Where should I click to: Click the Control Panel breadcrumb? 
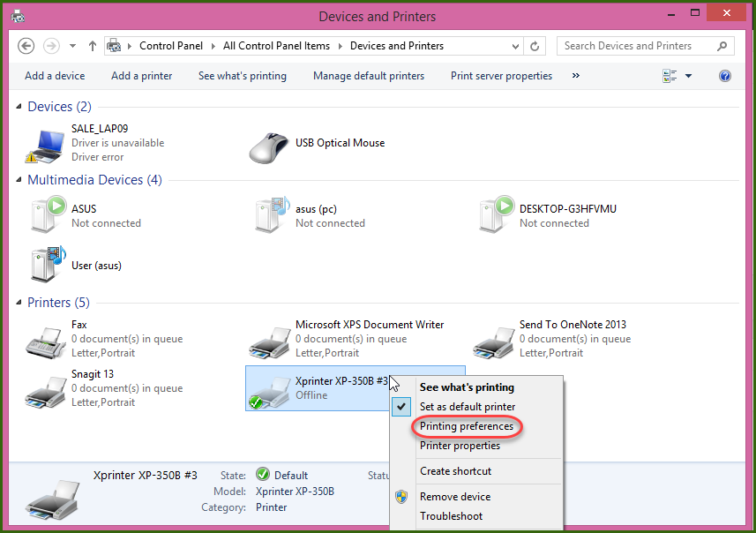[170, 46]
